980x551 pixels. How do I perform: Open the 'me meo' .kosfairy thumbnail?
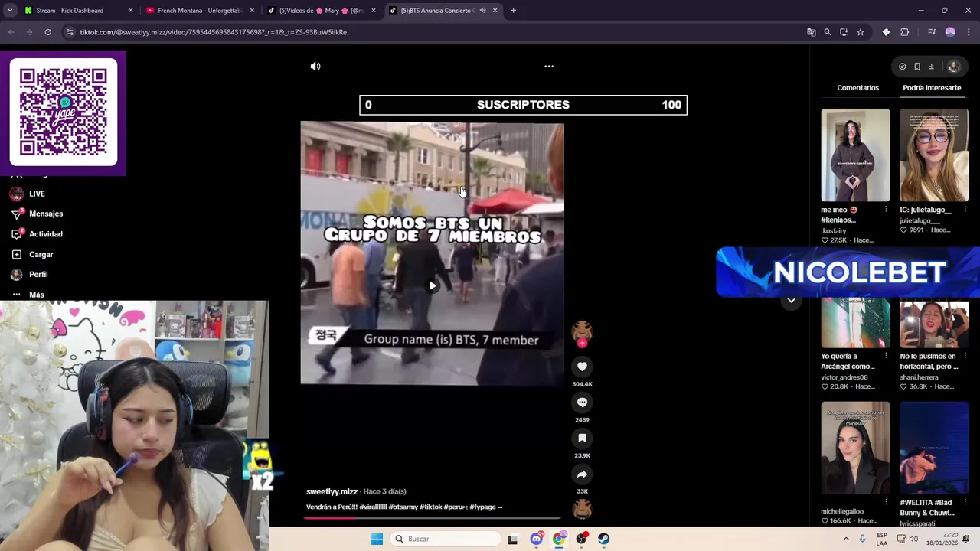855,155
